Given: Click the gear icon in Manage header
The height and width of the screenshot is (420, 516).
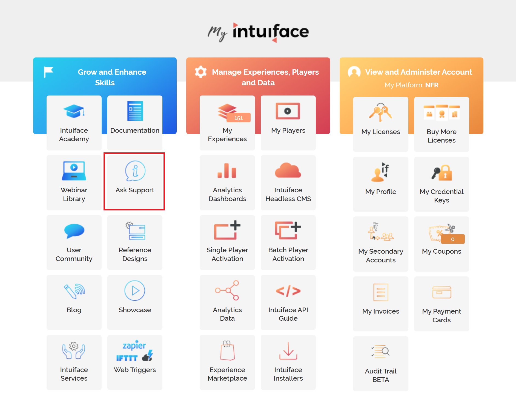Looking at the screenshot, I should coord(201,72).
